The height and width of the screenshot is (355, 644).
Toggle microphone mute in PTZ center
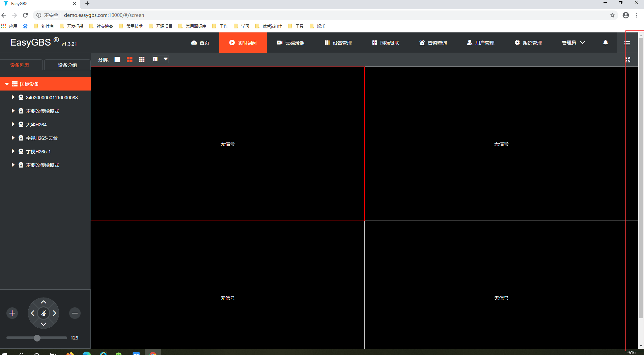pyautogui.click(x=44, y=313)
